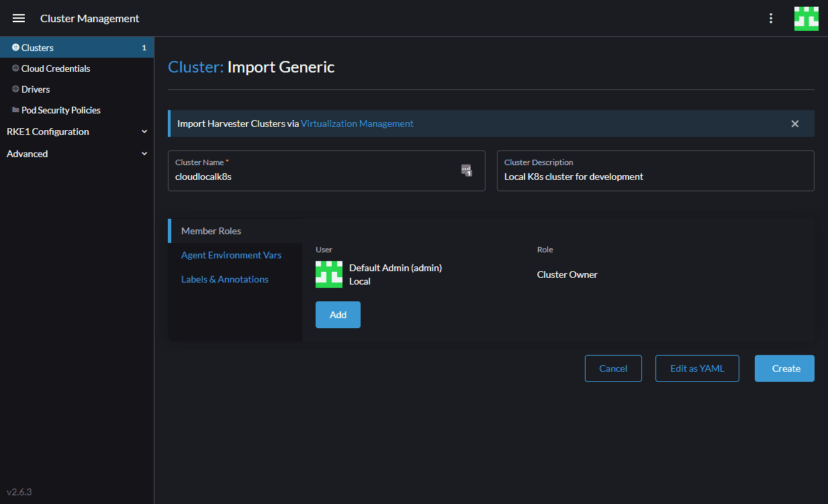
Task: Open Virtualization Management via the banner link
Action: click(357, 123)
